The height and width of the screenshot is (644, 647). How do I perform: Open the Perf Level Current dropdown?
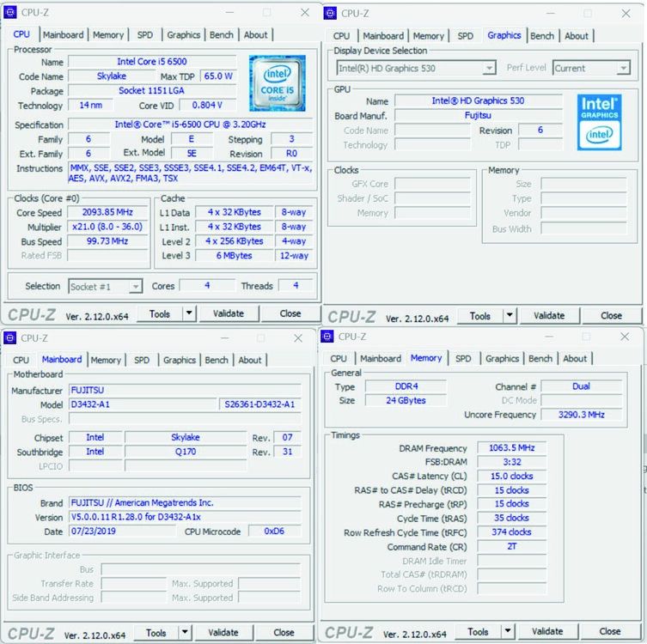point(591,68)
